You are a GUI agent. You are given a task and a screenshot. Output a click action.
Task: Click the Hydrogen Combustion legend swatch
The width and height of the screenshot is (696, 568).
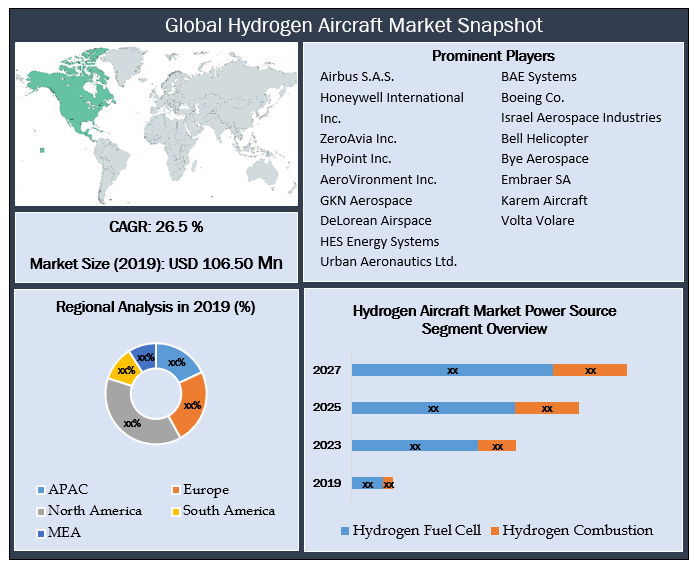[494, 531]
